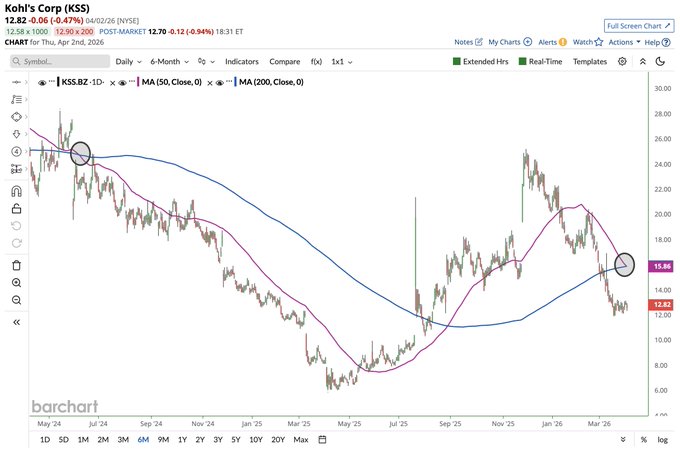Toggle log scale button
The width and height of the screenshot is (680, 451).
[662, 439]
